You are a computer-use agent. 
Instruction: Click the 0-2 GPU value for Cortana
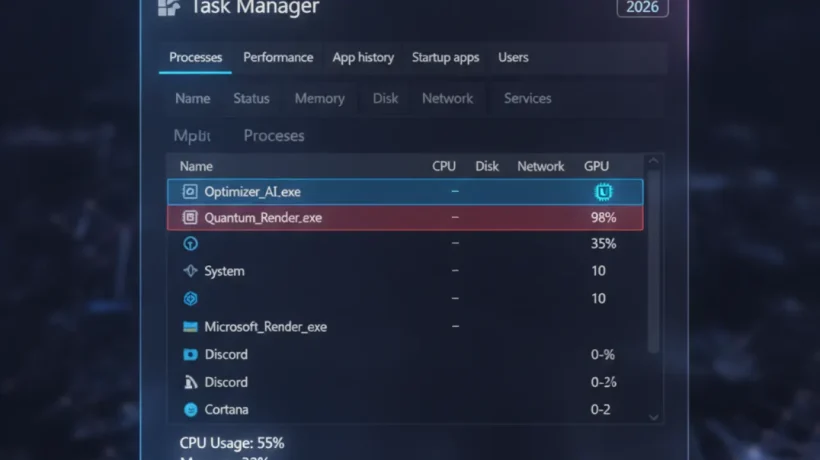coord(600,410)
